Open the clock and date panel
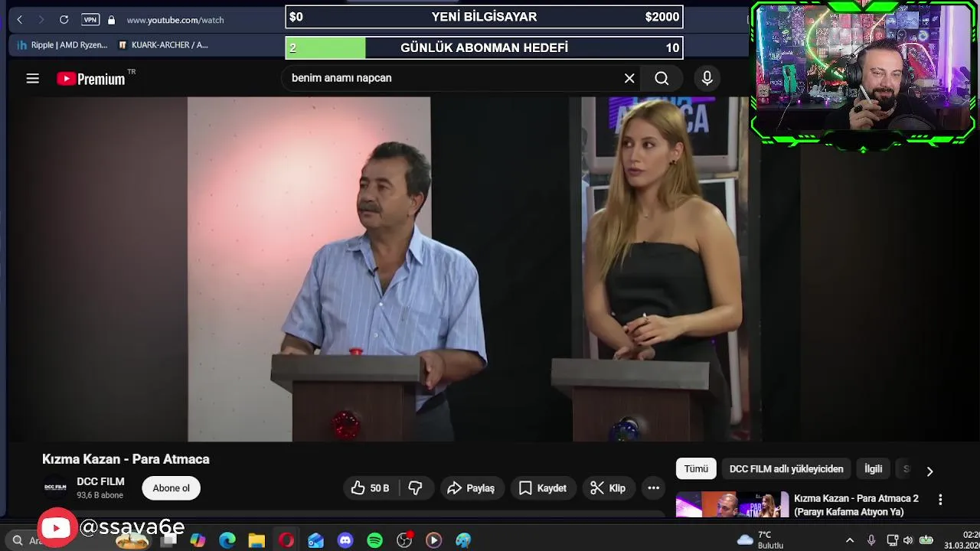 [x=962, y=540]
